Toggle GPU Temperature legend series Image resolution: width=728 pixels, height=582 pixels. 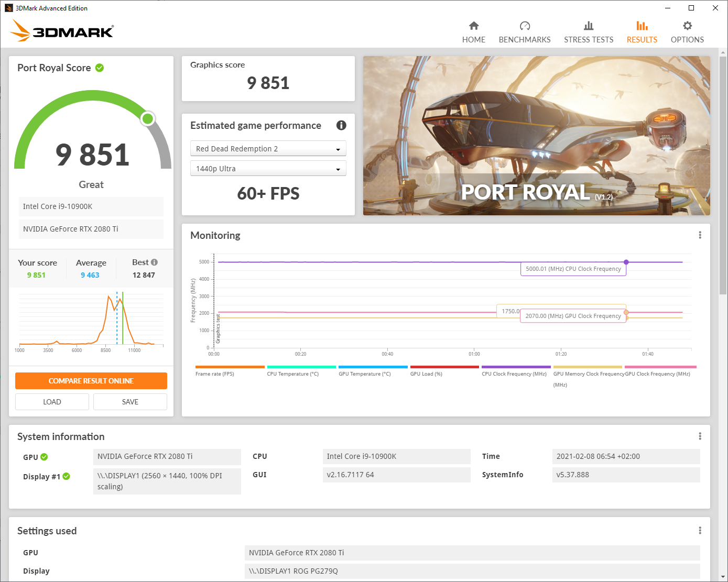[x=373, y=371]
